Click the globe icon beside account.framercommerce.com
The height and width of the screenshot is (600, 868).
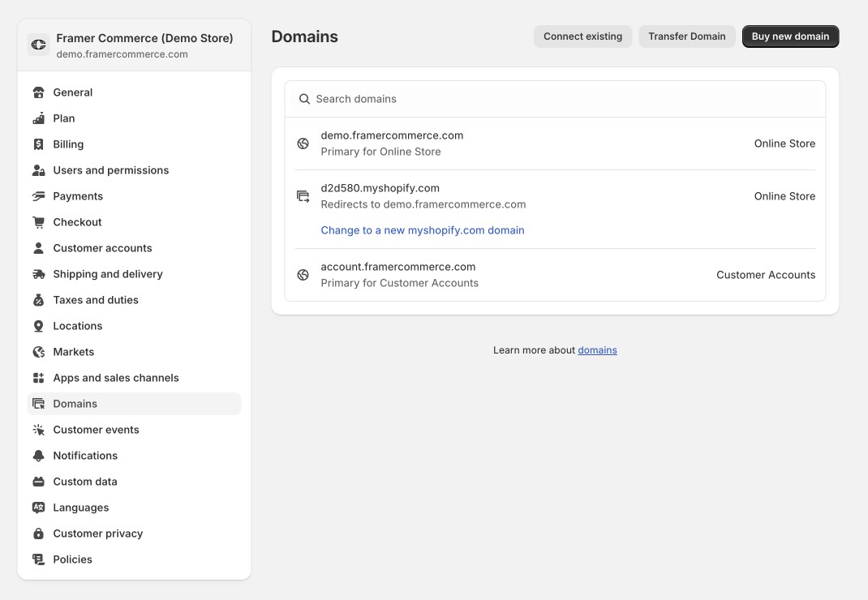(x=303, y=275)
